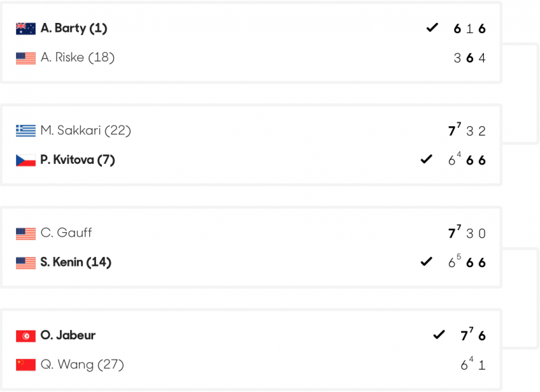Click the checkmark on S. Kenin's row
Screen dimensions: 540x392
click(x=427, y=262)
